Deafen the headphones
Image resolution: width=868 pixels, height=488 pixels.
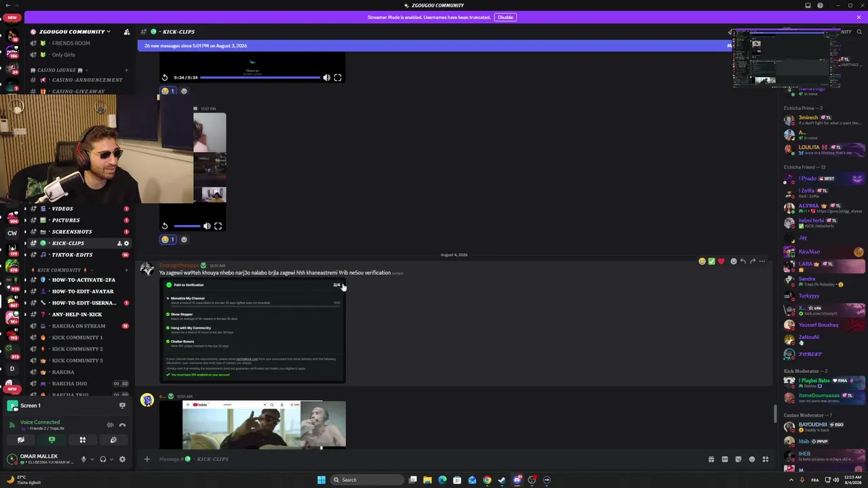(x=103, y=459)
